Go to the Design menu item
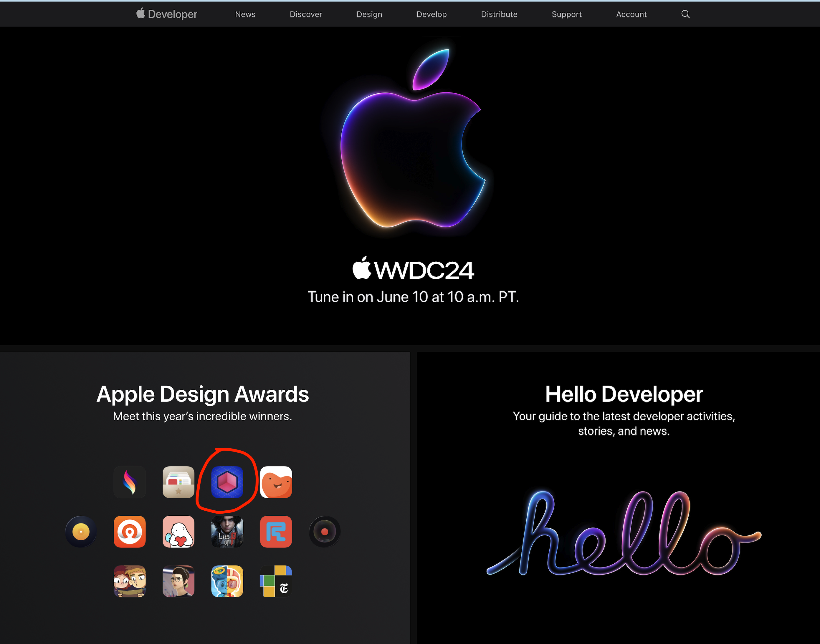Image resolution: width=820 pixels, height=644 pixels. pyautogui.click(x=369, y=14)
